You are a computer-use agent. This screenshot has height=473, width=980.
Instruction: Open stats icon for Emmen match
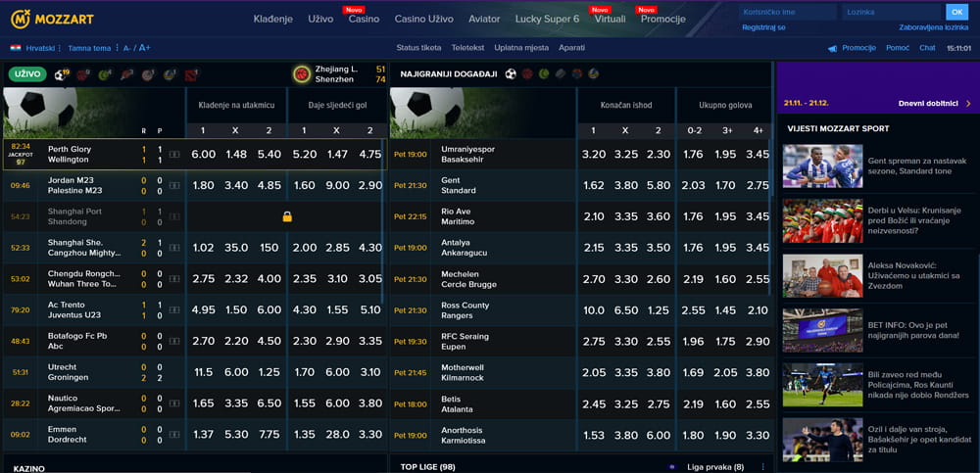[174, 435]
